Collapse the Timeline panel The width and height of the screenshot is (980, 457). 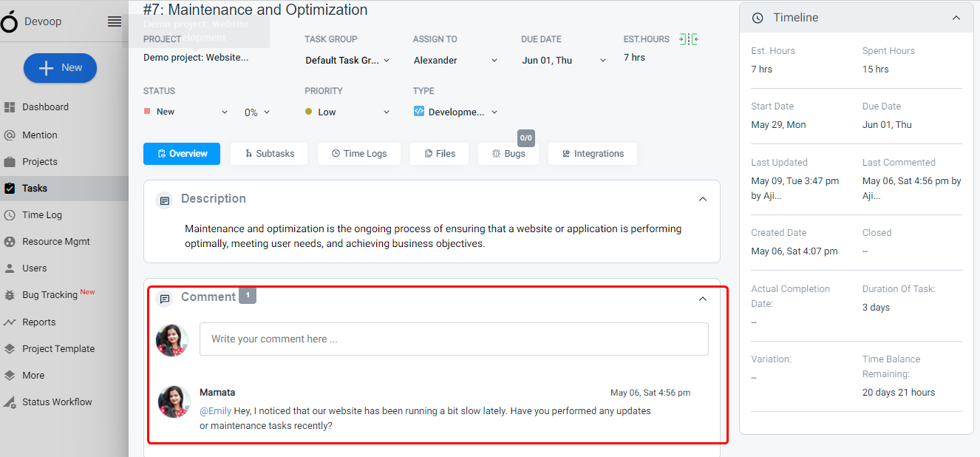click(x=956, y=18)
